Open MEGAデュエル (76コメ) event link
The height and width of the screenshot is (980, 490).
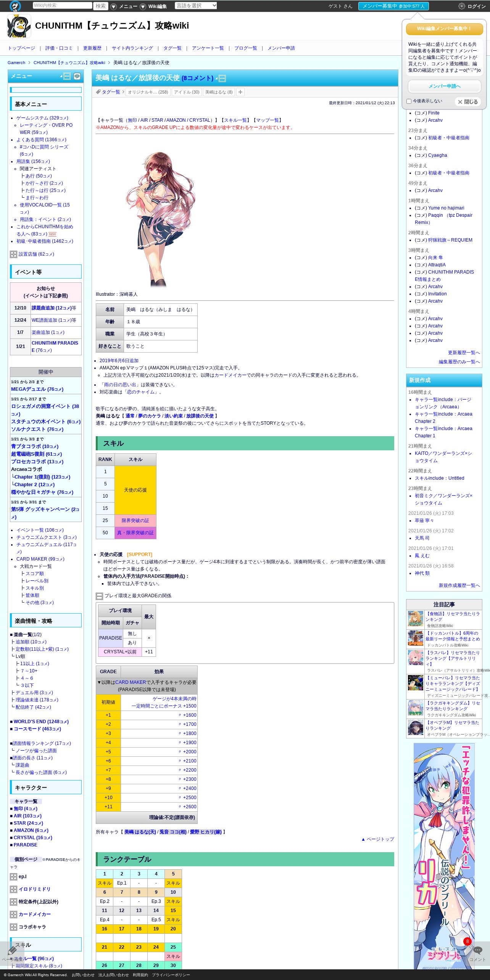(37, 389)
